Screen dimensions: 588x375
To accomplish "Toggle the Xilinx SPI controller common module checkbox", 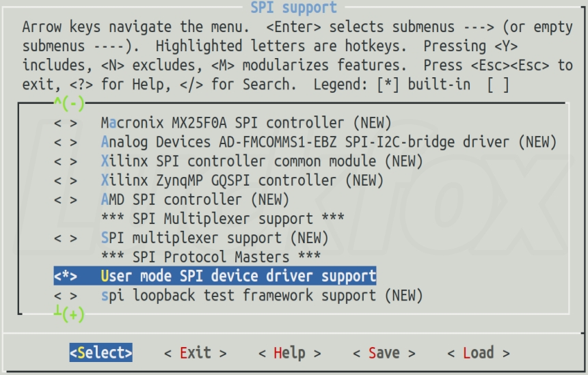I will coord(66,161).
